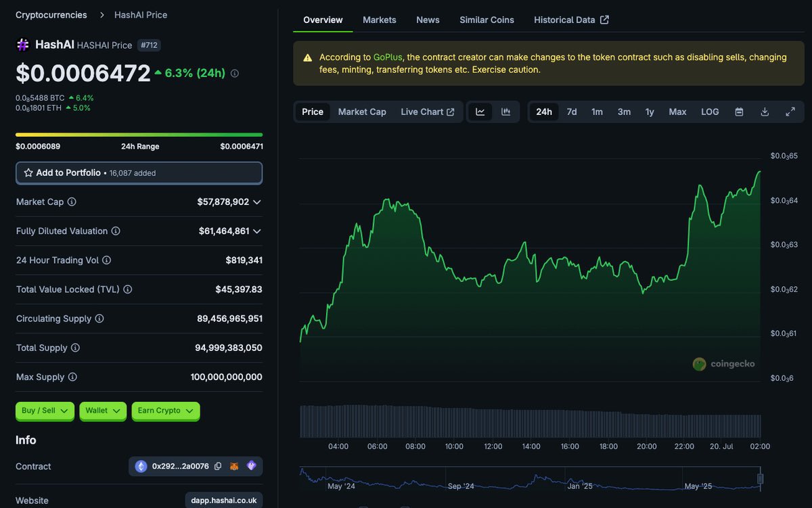Open the Similar Coins tab
Image resolution: width=812 pixels, height=508 pixels.
tap(487, 20)
